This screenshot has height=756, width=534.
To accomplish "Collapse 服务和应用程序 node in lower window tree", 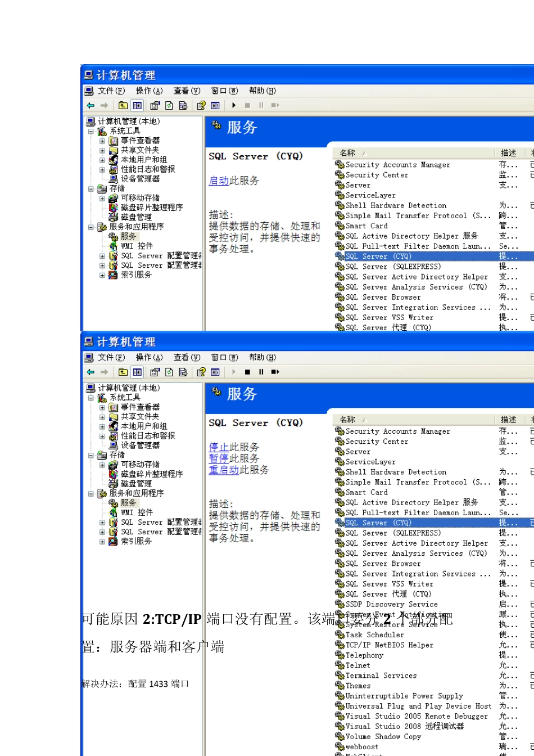I will tap(91, 493).
